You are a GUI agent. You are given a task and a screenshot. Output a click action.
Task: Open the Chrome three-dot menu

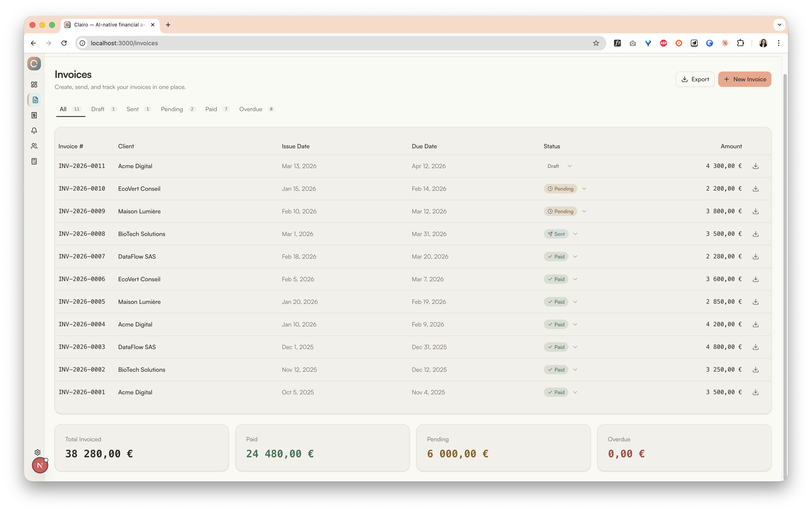point(779,43)
